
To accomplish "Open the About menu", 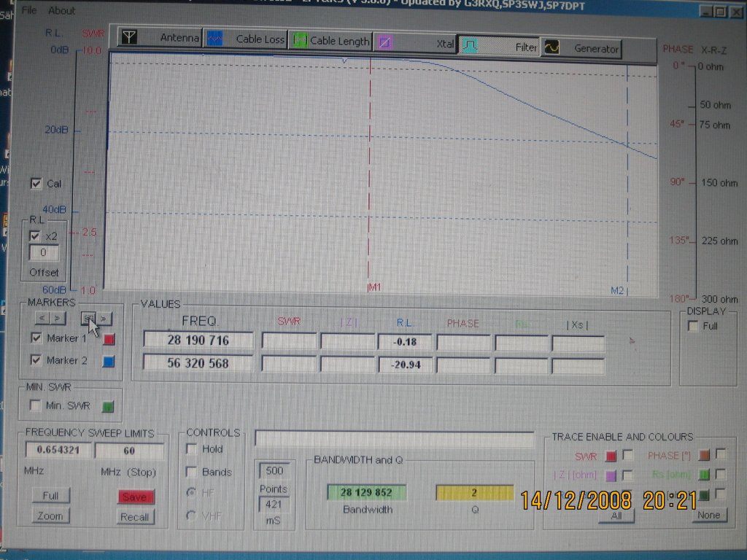I will click(61, 10).
